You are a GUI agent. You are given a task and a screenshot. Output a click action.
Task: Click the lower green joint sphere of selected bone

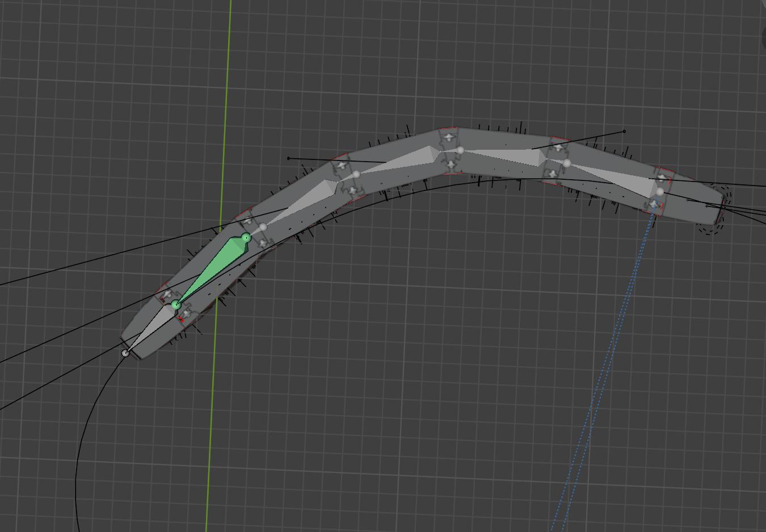click(176, 305)
